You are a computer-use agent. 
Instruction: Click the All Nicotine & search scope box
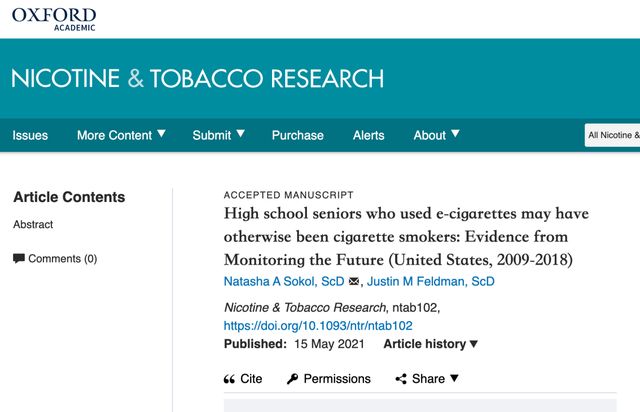tap(612, 135)
